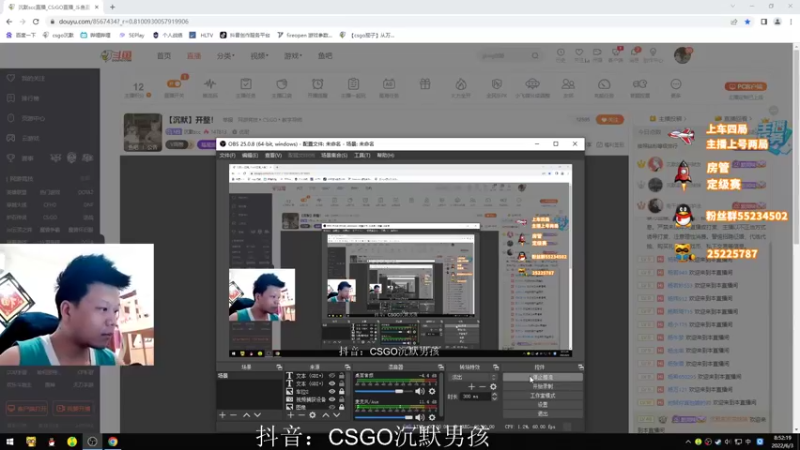800x450 pixels.
Task: Remove selected scene with the minus icon
Action: pyautogui.click(x=234, y=415)
